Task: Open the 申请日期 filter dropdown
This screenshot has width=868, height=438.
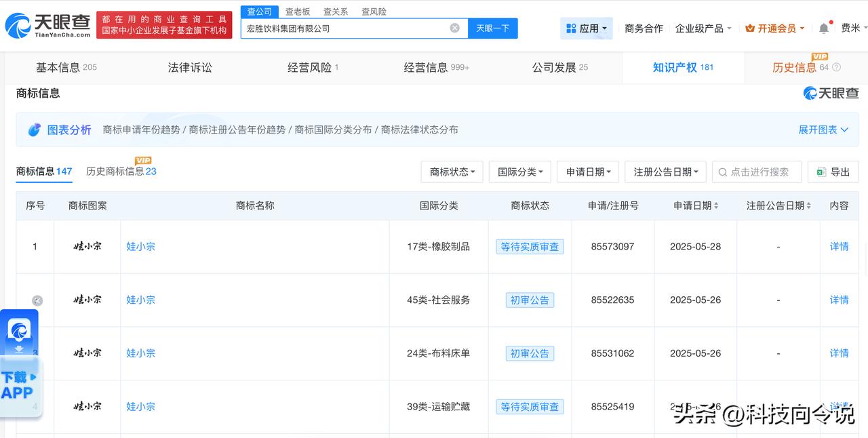Action: click(588, 172)
